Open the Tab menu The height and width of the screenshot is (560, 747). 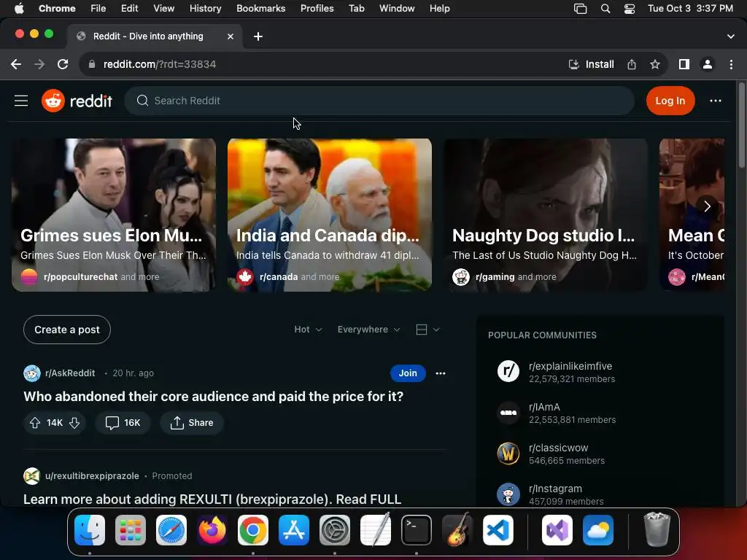click(356, 8)
